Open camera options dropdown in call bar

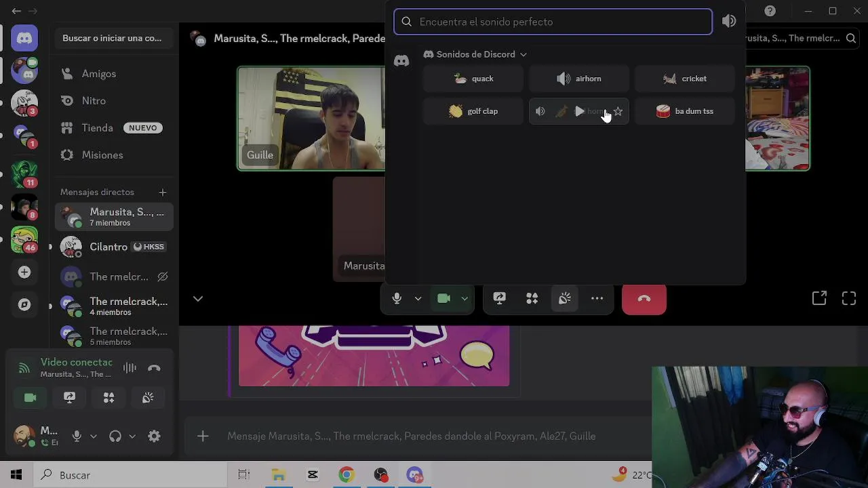[x=465, y=298]
